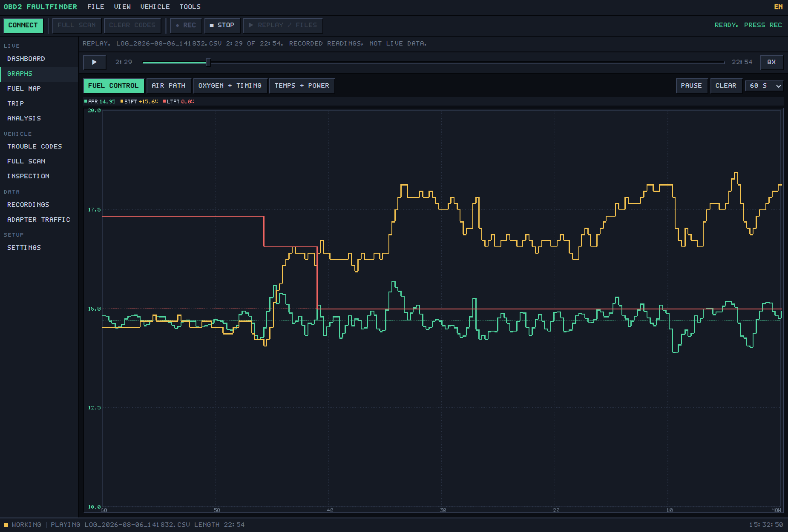Click the STOP toolbar button

(222, 25)
